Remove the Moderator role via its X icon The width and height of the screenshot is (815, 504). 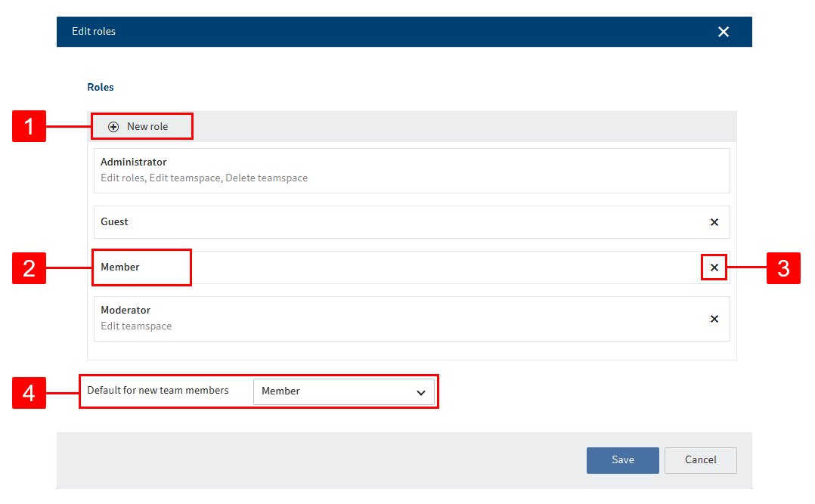tap(714, 319)
